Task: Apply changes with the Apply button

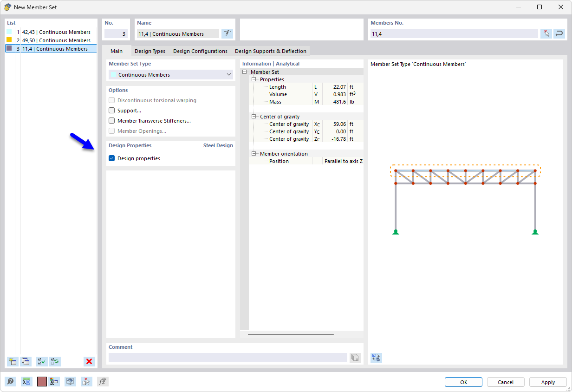Action: tap(547, 382)
